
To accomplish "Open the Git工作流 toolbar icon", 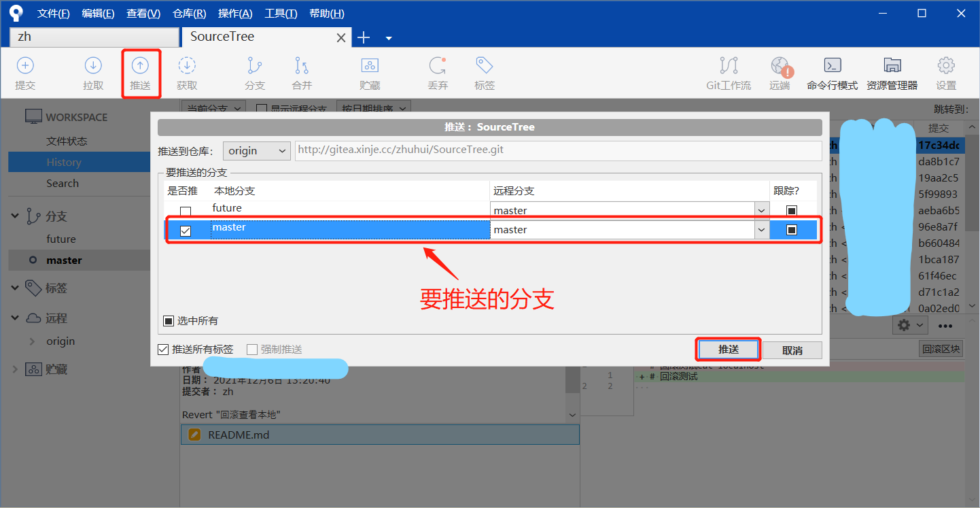I will [x=729, y=66].
